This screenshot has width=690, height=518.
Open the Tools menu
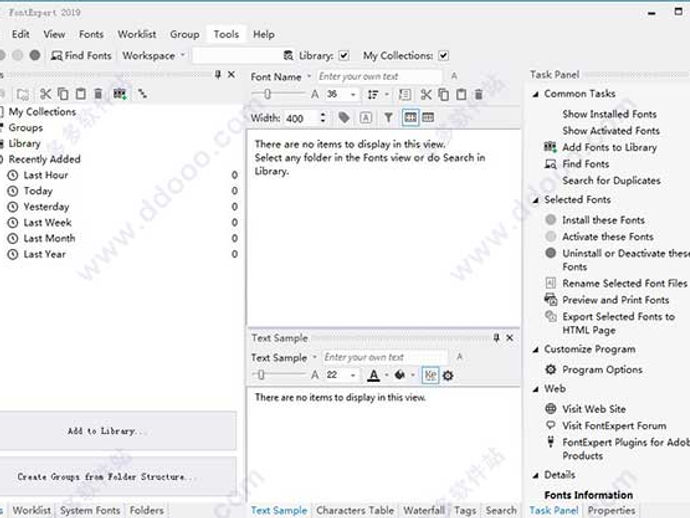click(226, 34)
